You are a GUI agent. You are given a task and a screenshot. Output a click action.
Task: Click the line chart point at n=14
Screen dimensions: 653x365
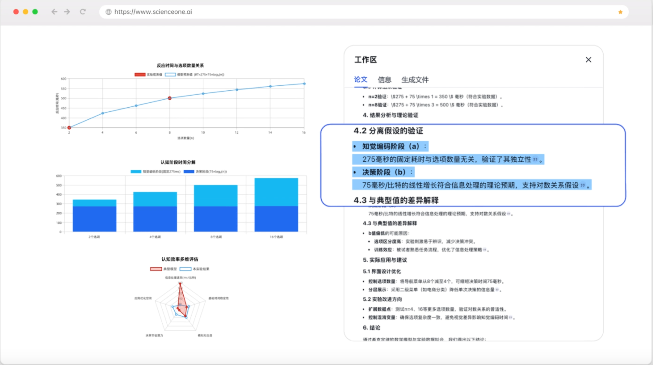tap(270, 86)
